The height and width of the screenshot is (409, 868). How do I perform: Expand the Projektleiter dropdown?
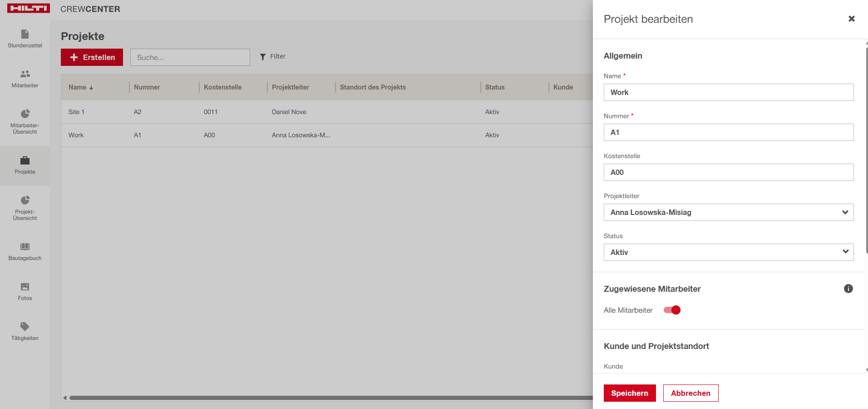pos(728,212)
